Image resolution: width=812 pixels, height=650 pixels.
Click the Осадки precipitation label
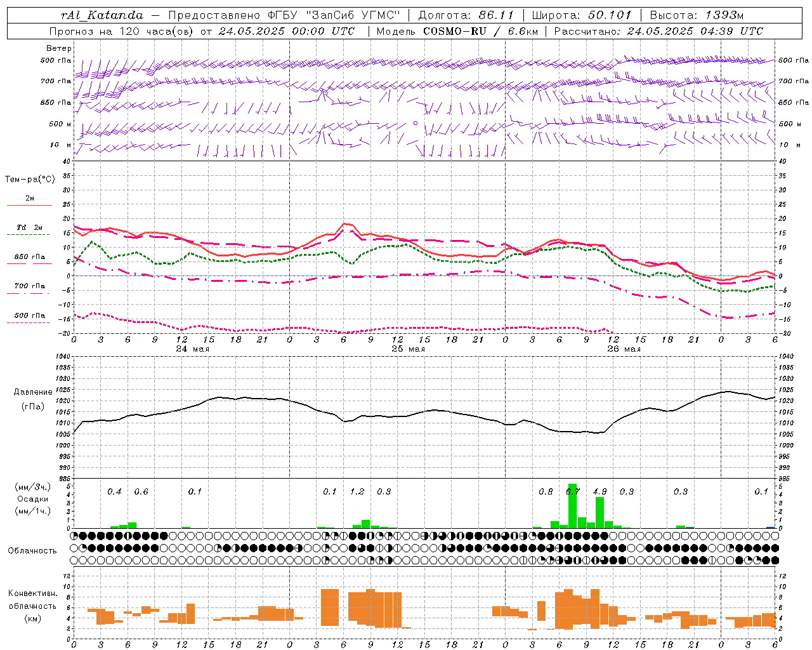[32, 499]
